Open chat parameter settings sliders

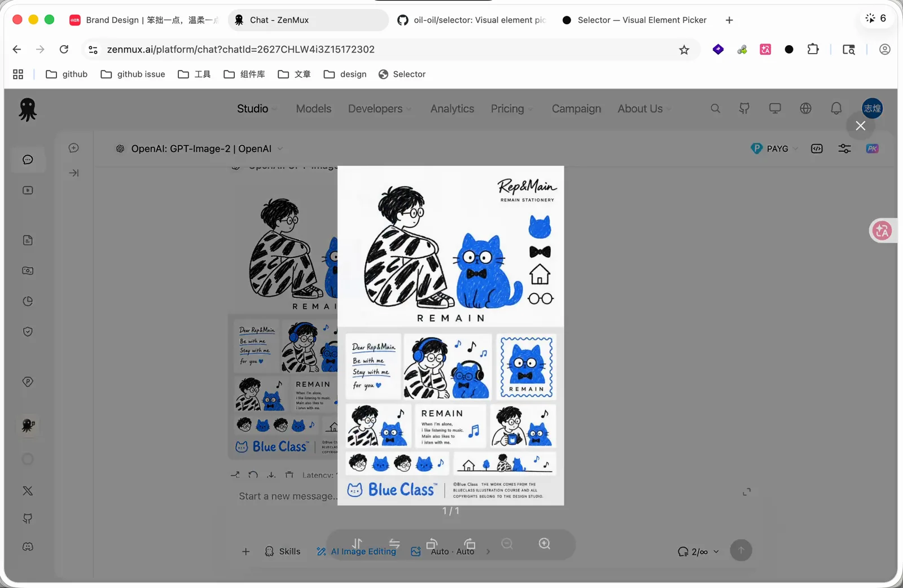click(844, 148)
